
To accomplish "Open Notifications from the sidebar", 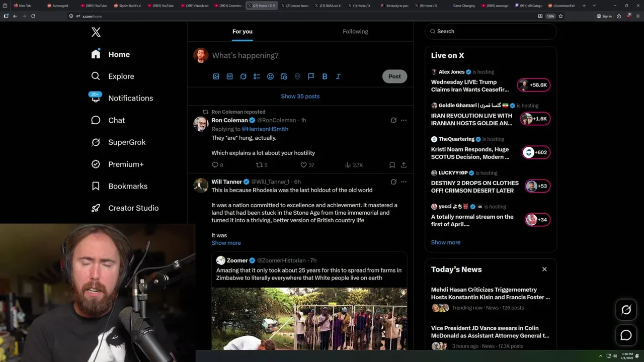I will pos(122,98).
